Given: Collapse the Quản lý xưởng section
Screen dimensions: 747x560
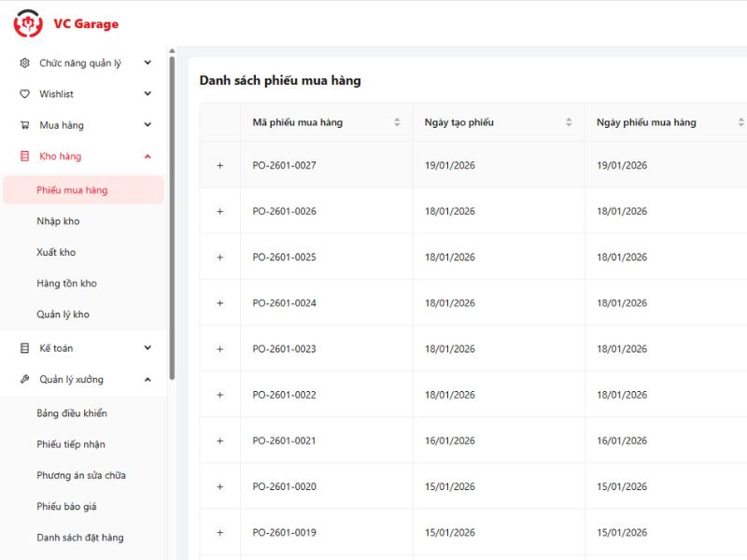Looking at the screenshot, I should pos(147,379).
